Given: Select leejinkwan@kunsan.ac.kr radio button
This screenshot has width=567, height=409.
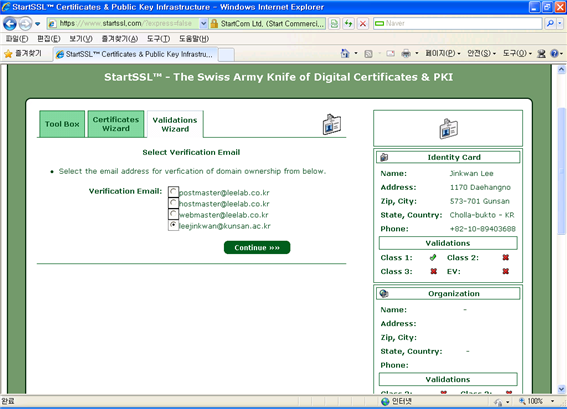Looking at the screenshot, I should point(174,225).
